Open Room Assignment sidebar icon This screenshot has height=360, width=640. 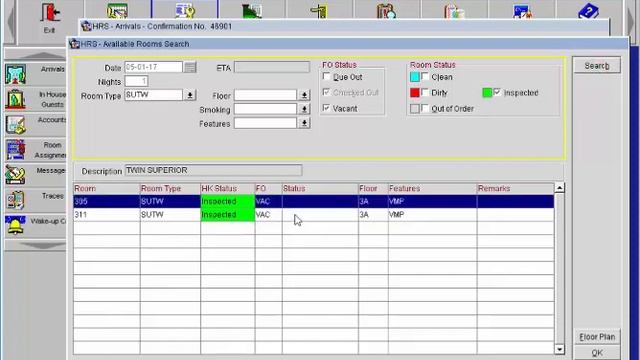pos(16,150)
